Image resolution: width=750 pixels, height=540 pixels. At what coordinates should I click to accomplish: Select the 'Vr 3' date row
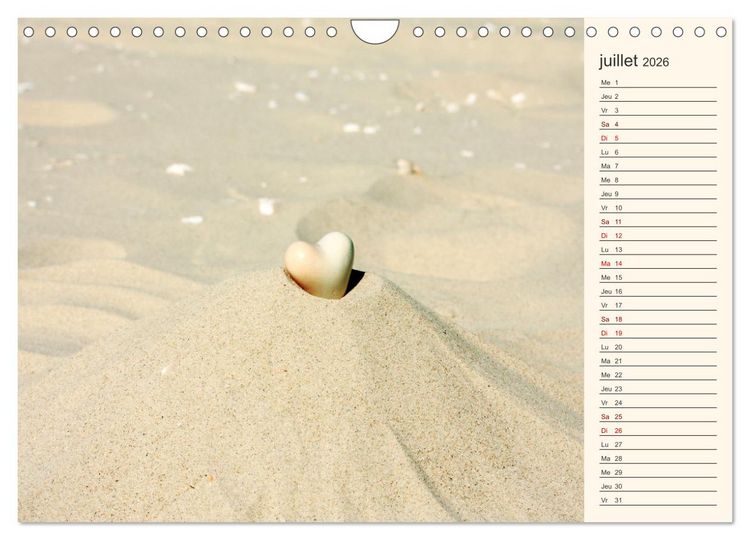(x=658, y=110)
